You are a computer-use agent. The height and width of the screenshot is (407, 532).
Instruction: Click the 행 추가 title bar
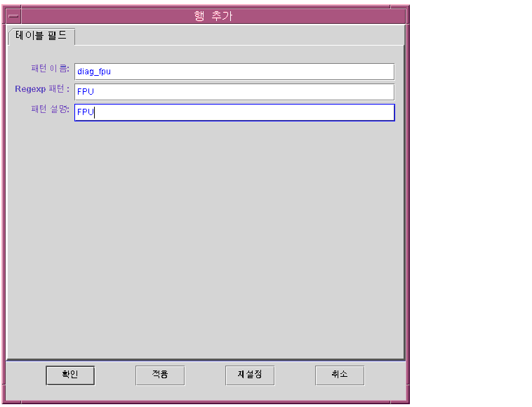pyautogui.click(x=213, y=16)
